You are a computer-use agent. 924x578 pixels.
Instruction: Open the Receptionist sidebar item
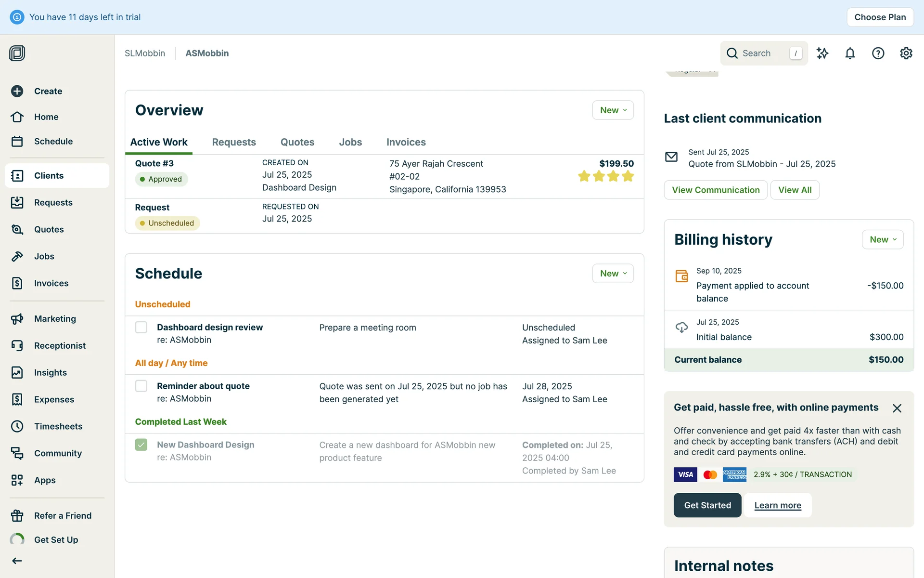(60, 346)
